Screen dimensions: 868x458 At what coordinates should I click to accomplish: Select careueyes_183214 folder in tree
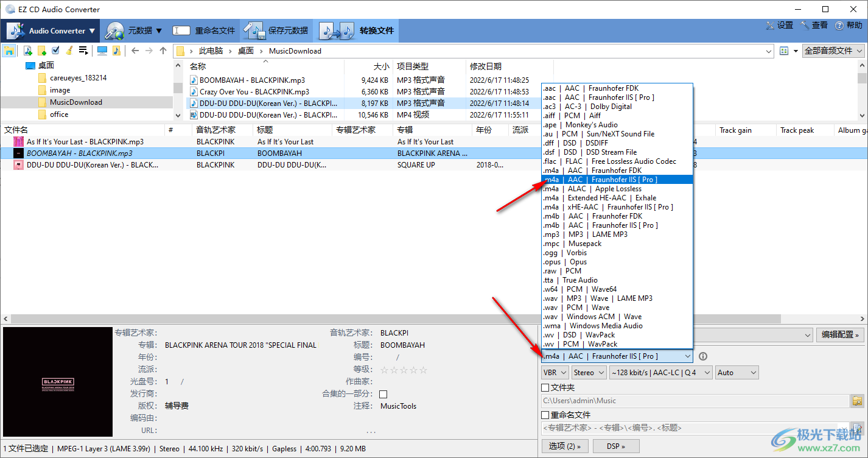[78, 78]
